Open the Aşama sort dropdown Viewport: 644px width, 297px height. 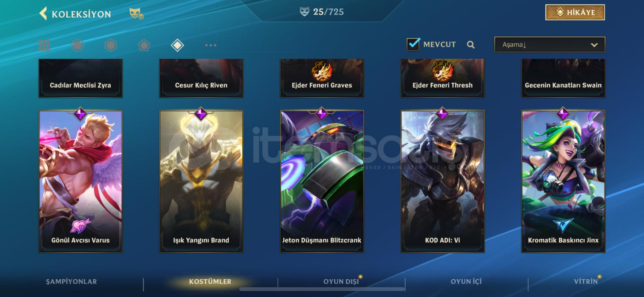click(549, 45)
